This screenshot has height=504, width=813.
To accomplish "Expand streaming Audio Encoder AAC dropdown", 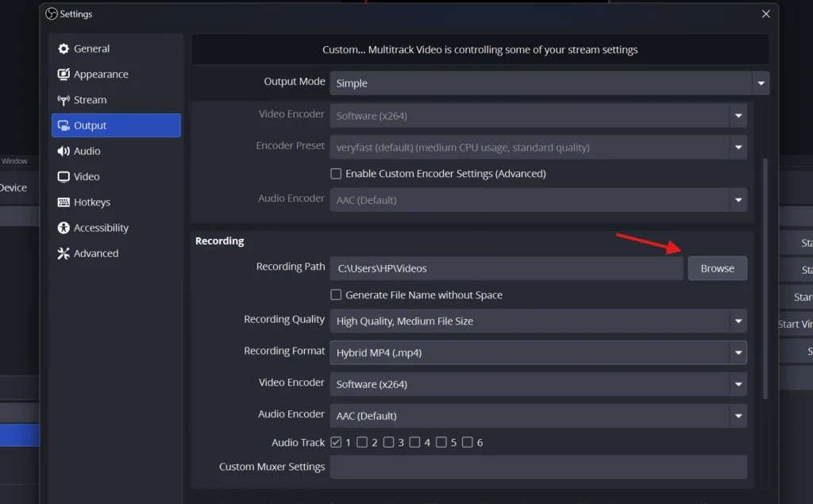I will [x=538, y=200].
